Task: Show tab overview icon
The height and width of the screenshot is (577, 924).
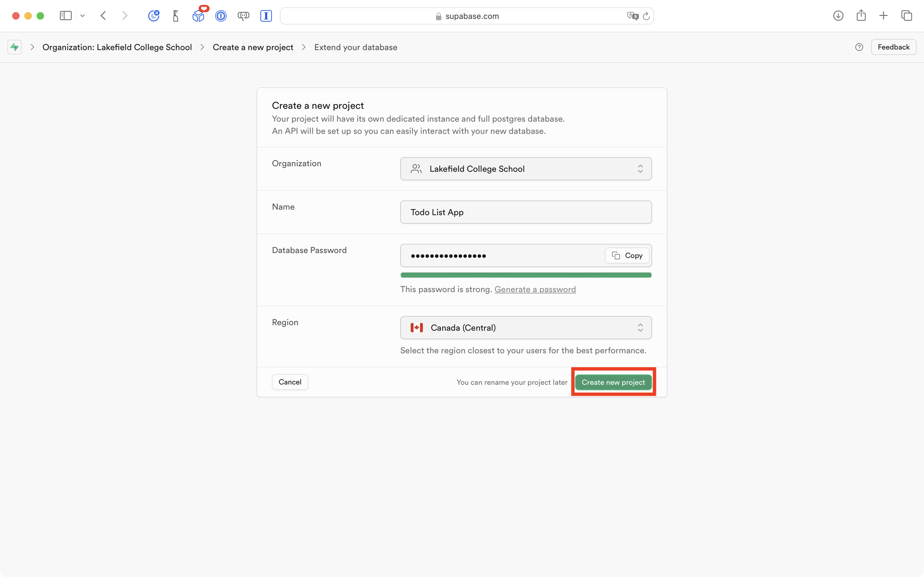Action: coord(907,16)
